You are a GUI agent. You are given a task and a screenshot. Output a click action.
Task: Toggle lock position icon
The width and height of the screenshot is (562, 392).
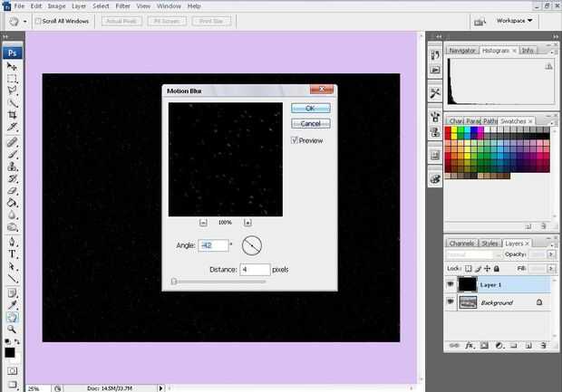pyautogui.click(x=487, y=268)
